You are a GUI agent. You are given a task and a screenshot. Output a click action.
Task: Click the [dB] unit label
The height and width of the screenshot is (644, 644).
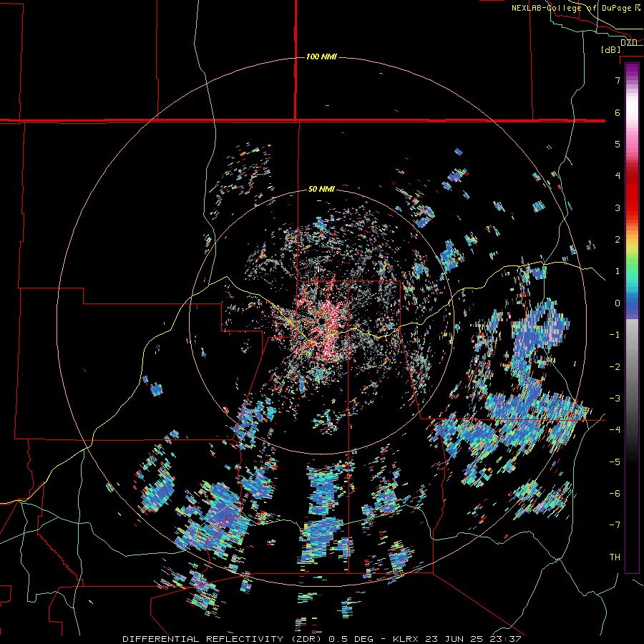point(611,49)
